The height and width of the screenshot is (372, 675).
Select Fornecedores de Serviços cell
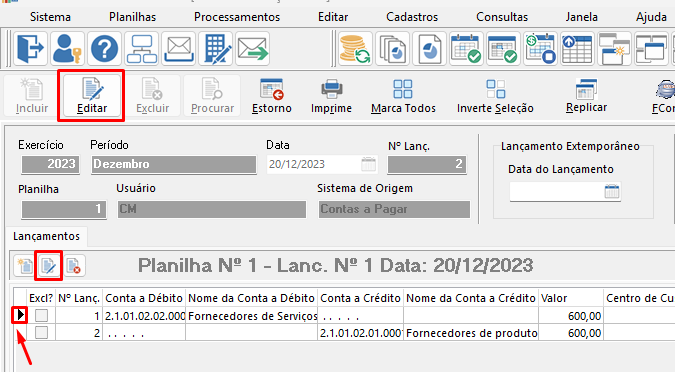tap(251, 316)
